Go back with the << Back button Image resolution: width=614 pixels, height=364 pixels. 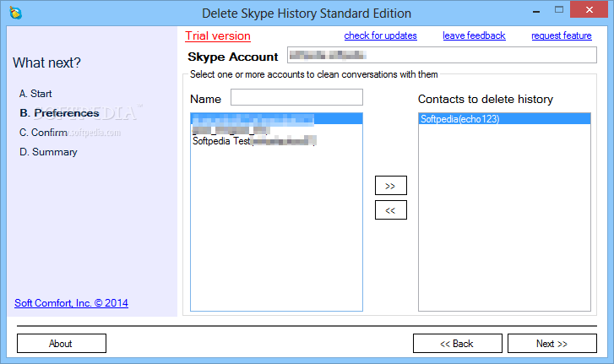tap(458, 343)
